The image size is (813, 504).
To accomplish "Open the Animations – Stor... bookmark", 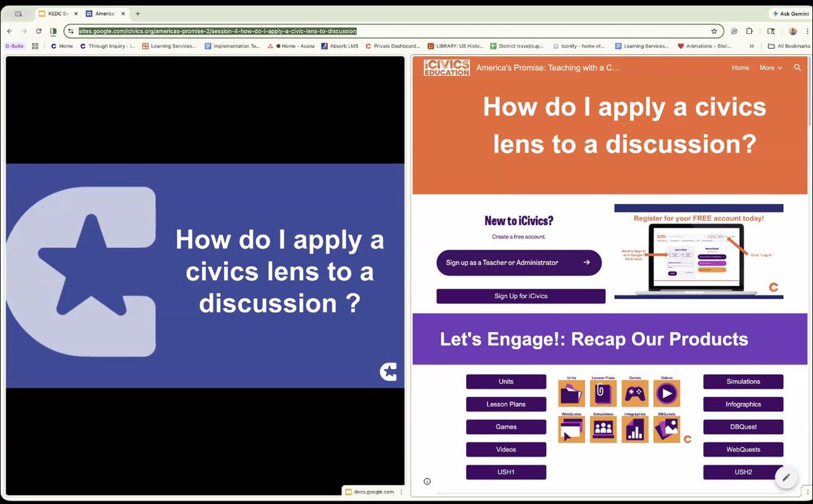I will point(706,46).
